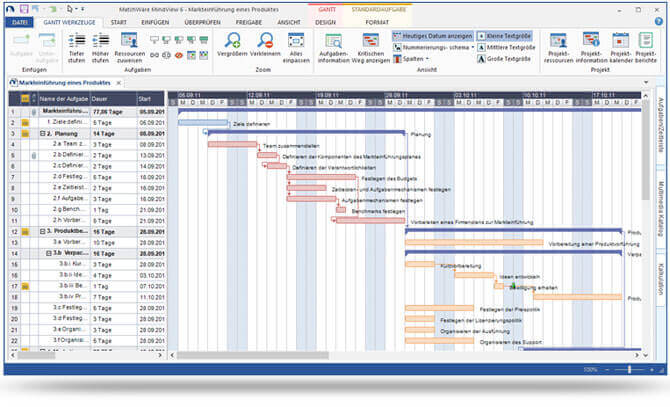Viewport: 670px width, 407px height.
Task: Select Kleine Textgröße
Action: (505, 36)
